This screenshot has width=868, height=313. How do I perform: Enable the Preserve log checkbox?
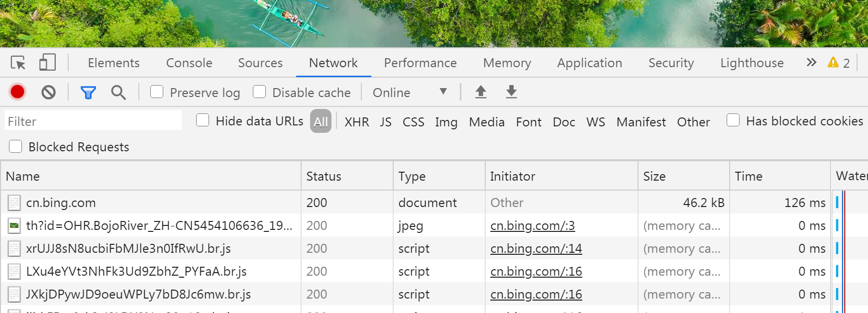click(157, 92)
